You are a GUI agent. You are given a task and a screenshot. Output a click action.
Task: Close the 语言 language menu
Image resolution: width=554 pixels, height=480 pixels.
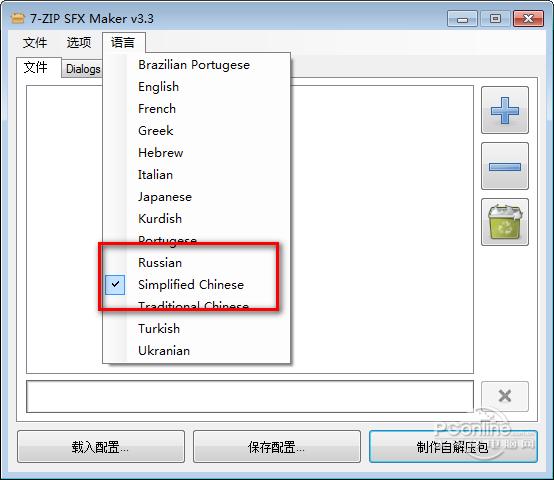pyautogui.click(x=123, y=43)
